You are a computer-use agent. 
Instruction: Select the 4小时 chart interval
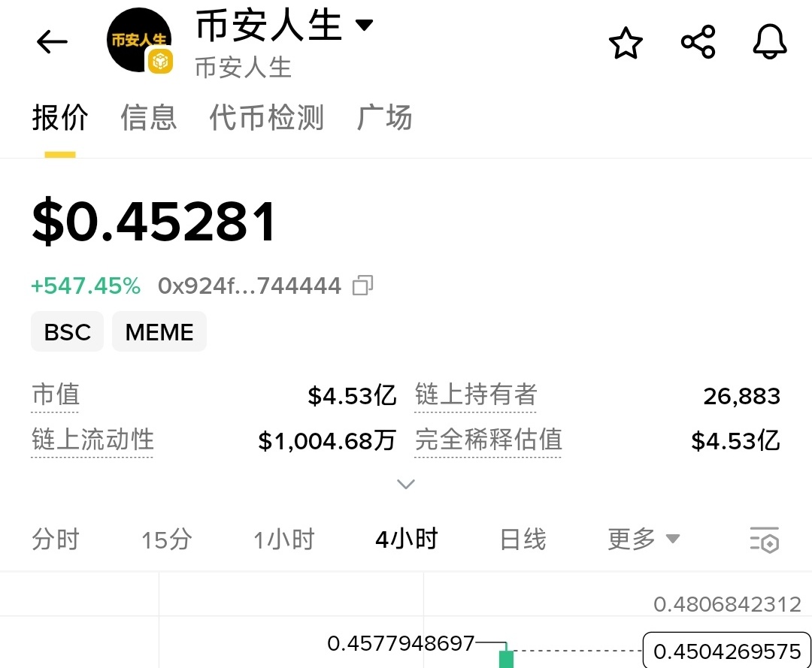[x=407, y=540]
